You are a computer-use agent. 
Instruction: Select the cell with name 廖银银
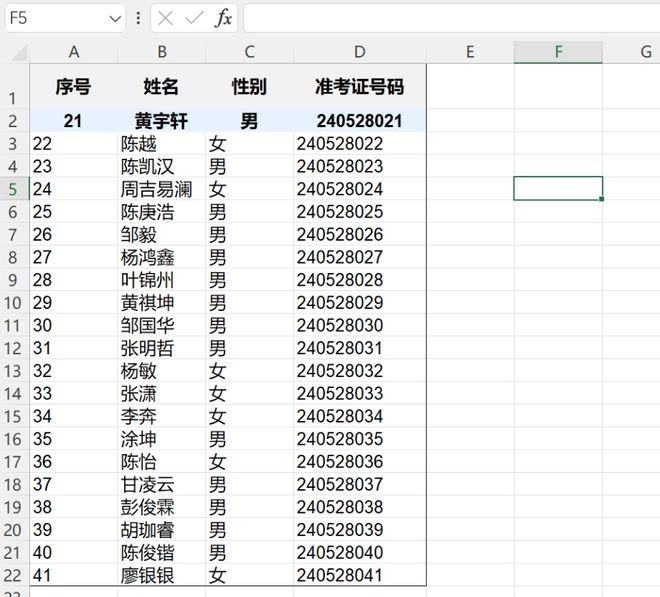pos(162,575)
